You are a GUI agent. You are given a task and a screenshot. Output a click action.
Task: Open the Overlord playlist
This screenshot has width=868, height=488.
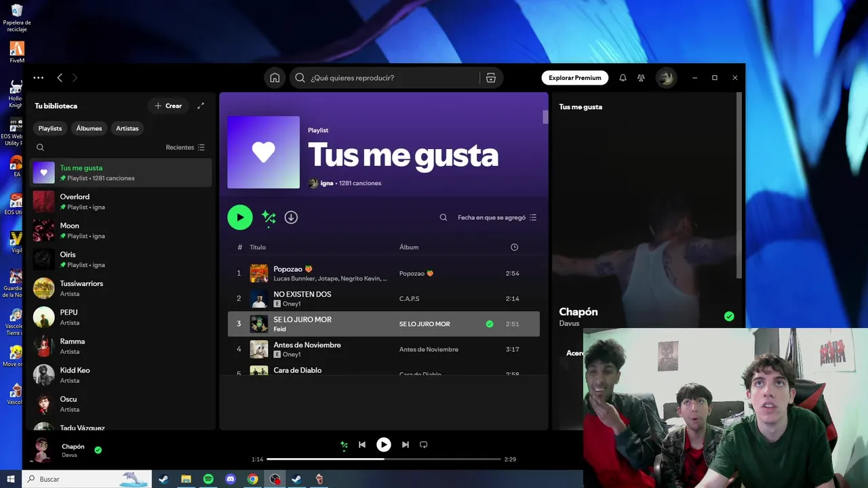121,202
